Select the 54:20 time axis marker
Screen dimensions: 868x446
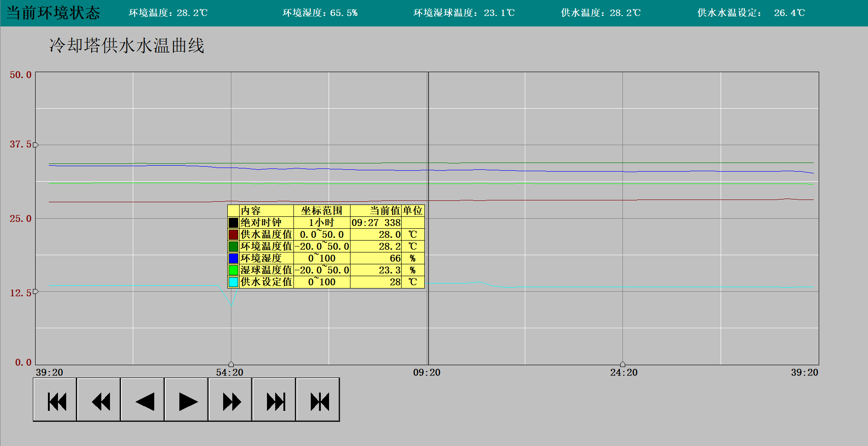coord(231,364)
